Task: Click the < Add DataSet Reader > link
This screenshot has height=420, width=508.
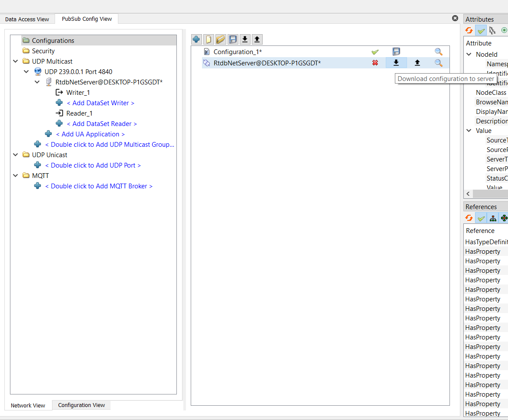Action: point(102,123)
